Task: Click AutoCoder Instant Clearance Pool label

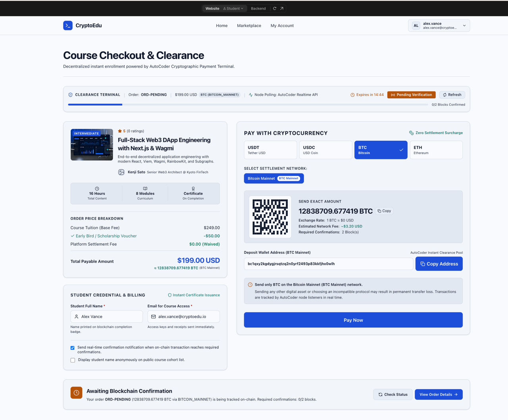Action: point(437,253)
